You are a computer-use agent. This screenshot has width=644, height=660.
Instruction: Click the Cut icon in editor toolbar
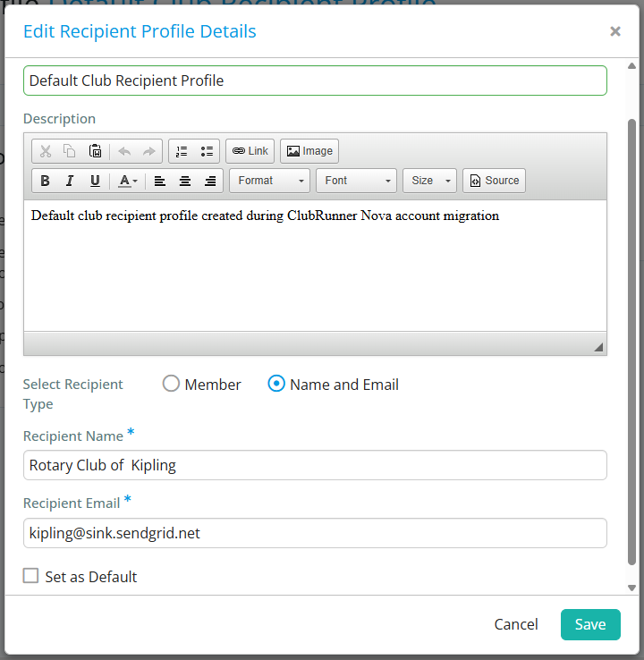click(x=46, y=151)
